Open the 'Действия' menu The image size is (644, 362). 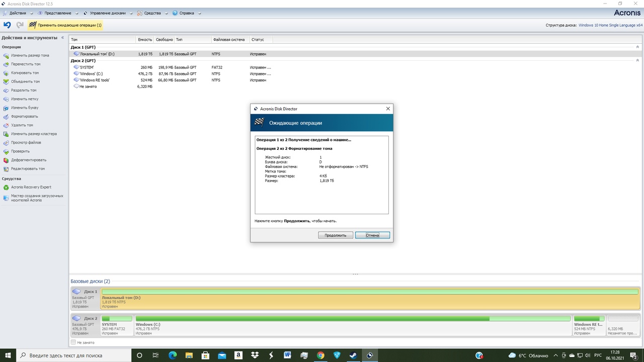tap(18, 13)
